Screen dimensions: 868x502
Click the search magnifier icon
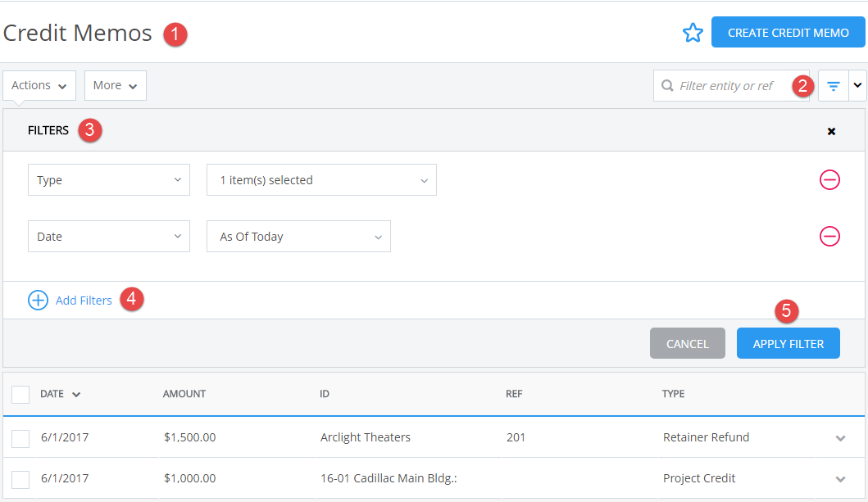click(668, 86)
